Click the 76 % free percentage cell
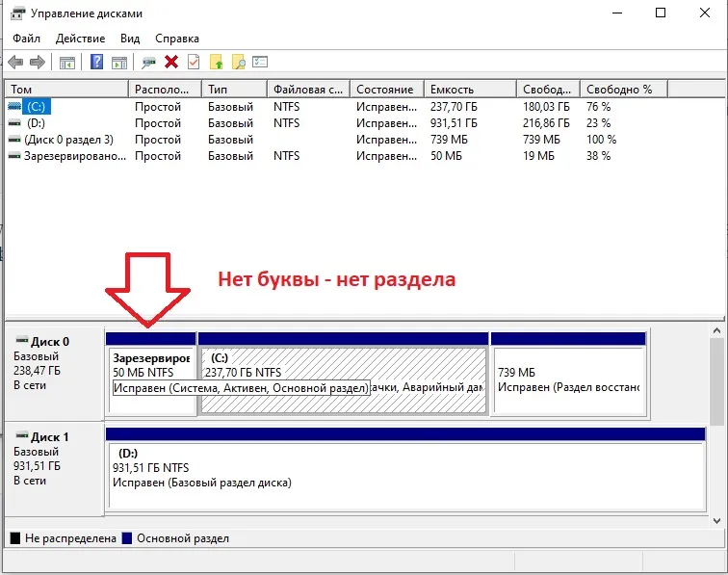 coord(598,107)
